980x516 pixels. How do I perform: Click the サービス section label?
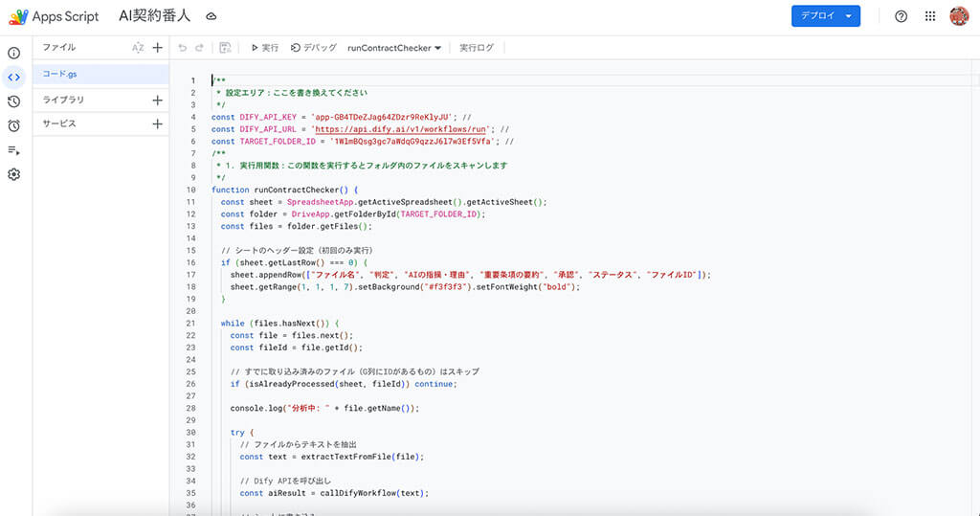59,123
